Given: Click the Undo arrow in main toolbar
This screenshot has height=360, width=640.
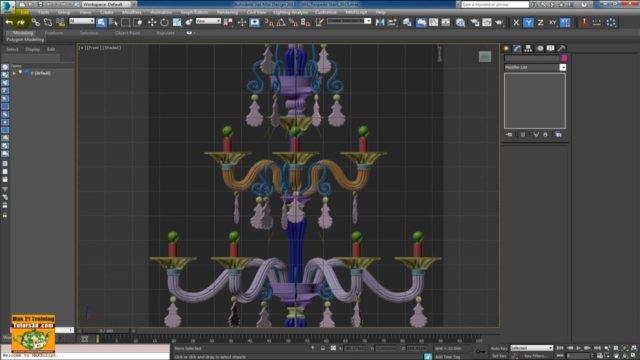Looking at the screenshot, I should coord(9,22).
